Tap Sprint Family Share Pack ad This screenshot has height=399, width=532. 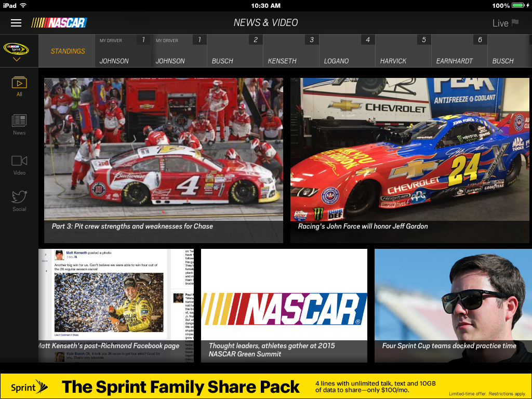pos(266,386)
